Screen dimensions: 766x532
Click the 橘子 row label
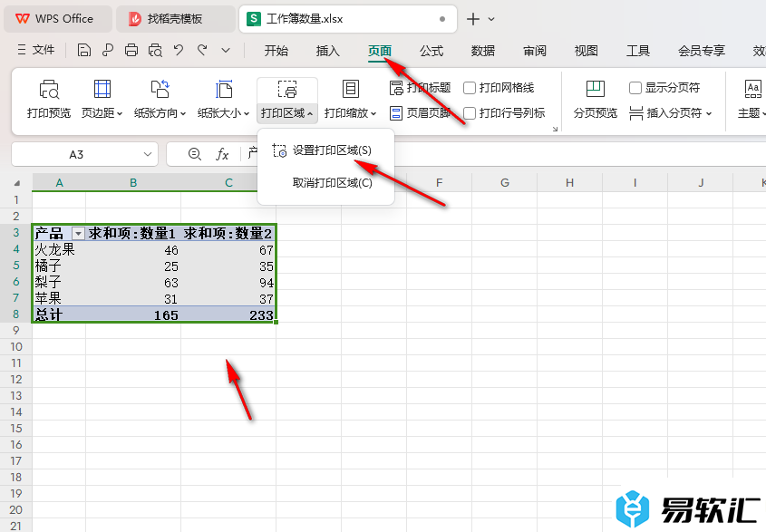click(x=59, y=266)
